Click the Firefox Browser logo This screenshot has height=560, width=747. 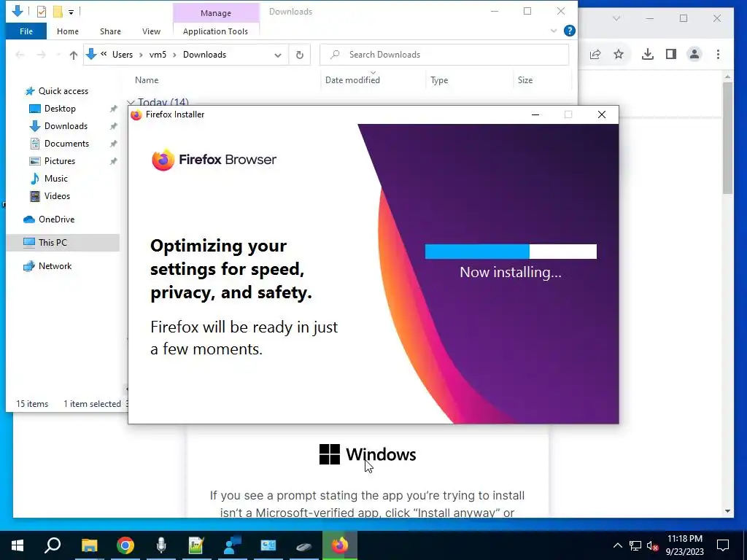(214, 160)
